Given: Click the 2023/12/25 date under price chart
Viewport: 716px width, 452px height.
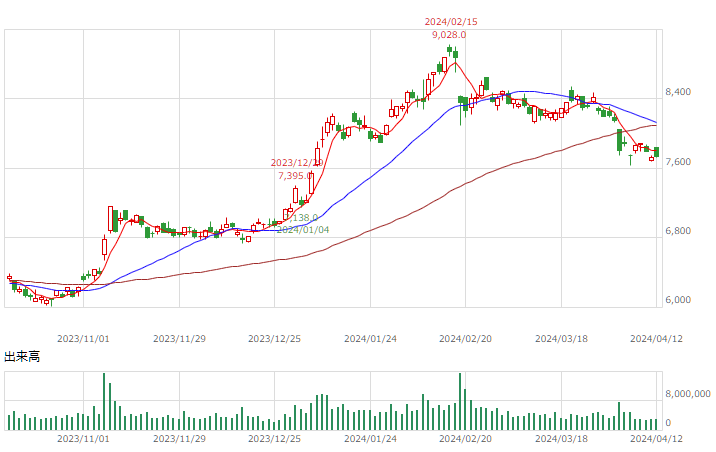Looking at the screenshot, I should pos(274,339).
